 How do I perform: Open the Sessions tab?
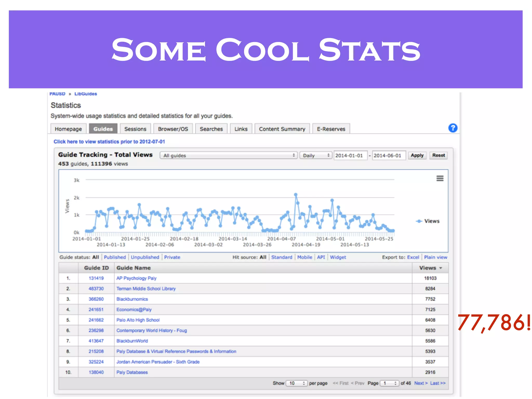coord(135,129)
